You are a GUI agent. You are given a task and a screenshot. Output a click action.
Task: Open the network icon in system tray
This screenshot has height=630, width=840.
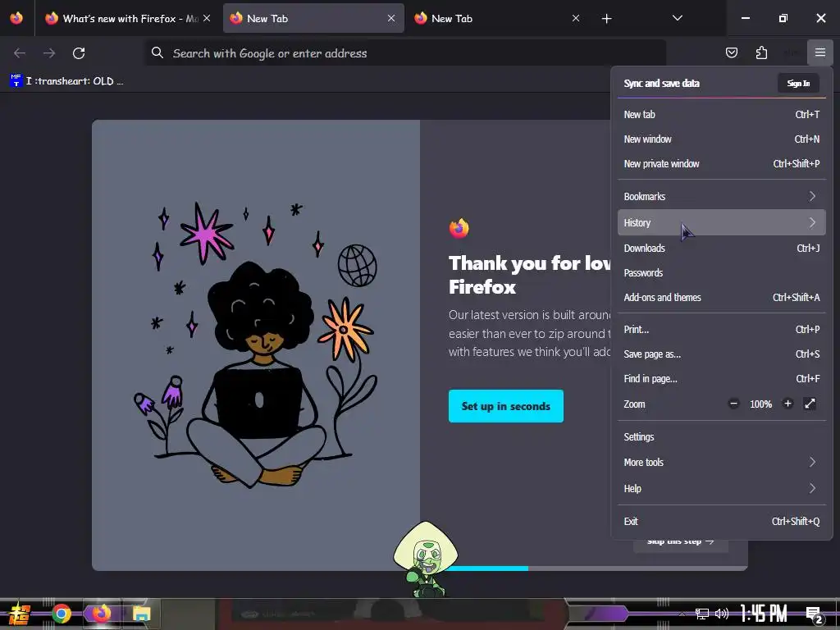(702, 614)
